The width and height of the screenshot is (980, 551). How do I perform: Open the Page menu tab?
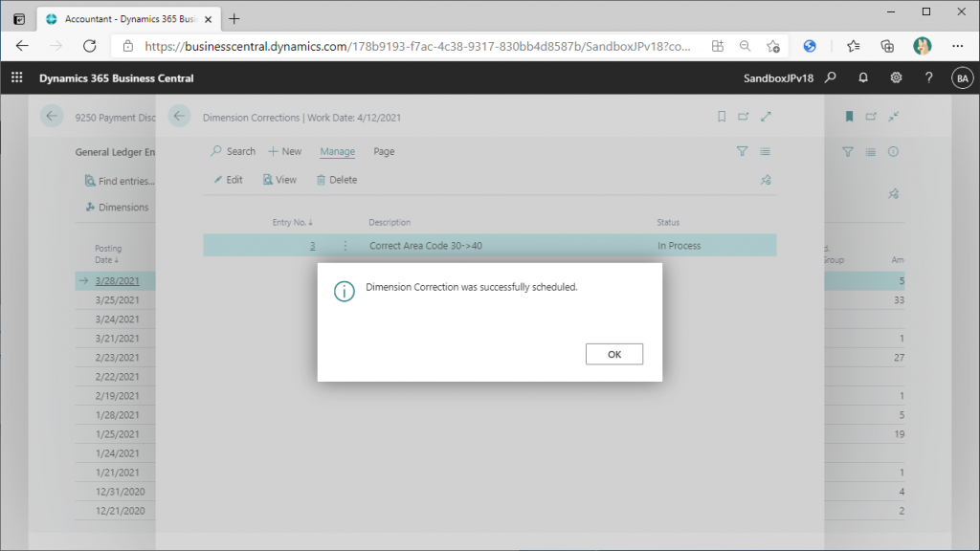tap(384, 151)
